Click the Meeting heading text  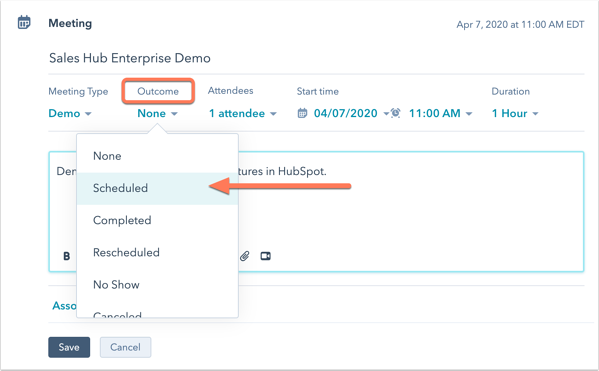(x=70, y=23)
